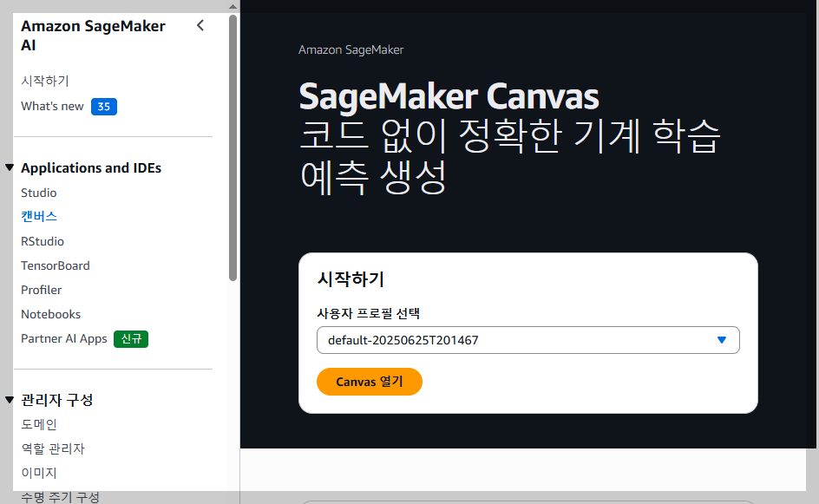Open Notebooks from the sidebar
Image resolution: width=819 pixels, height=504 pixels.
[50, 314]
